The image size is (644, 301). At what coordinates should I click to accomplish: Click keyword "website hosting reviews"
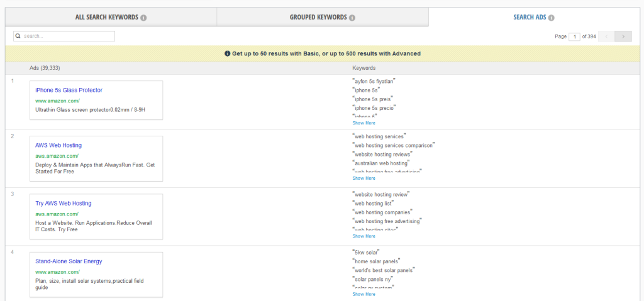tap(382, 155)
